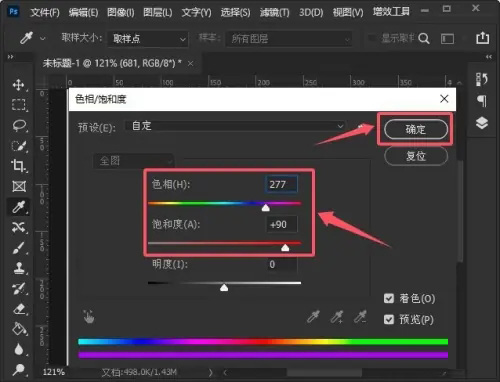Toggle the 预览(P) preview checkbox
This screenshot has width=500, height=382.
389,320
